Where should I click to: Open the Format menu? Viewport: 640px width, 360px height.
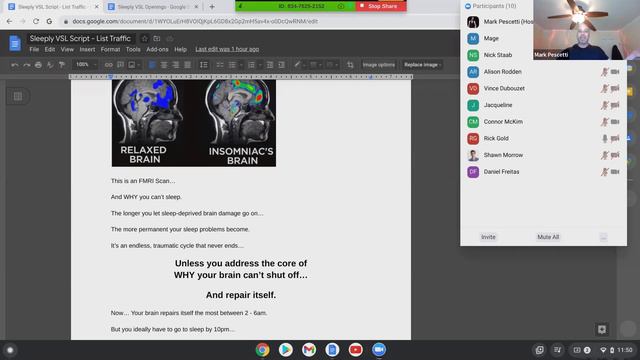pos(110,49)
